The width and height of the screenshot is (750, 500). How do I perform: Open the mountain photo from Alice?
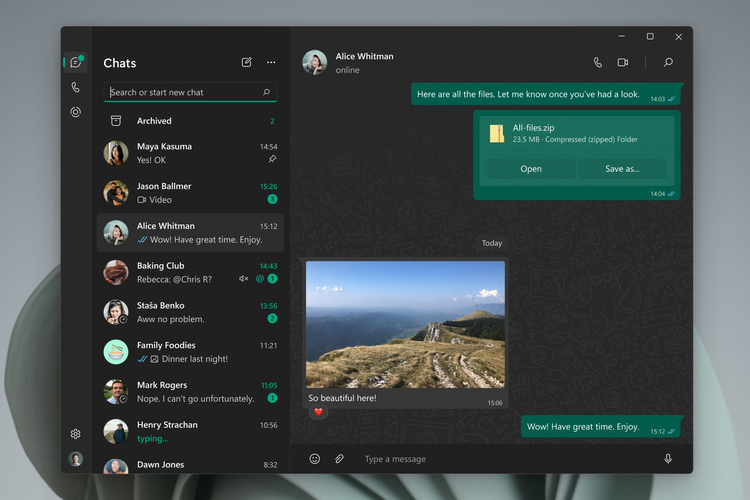click(x=405, y=324)
